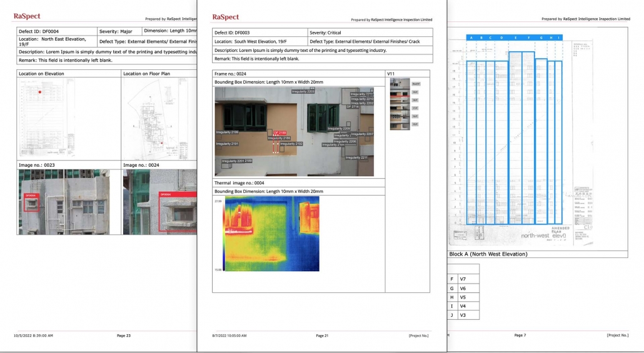The height and width of the screenshot is (353, 644).
Task: Select the 'Defect ID: DF0003' cell
Action: (260, 32)
